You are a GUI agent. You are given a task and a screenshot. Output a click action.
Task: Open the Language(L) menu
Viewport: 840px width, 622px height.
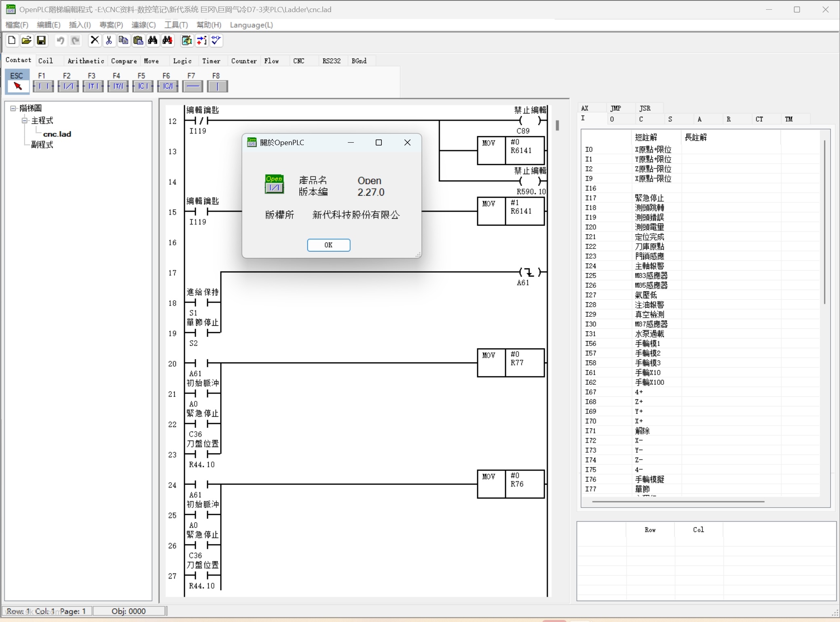[252, 25]
